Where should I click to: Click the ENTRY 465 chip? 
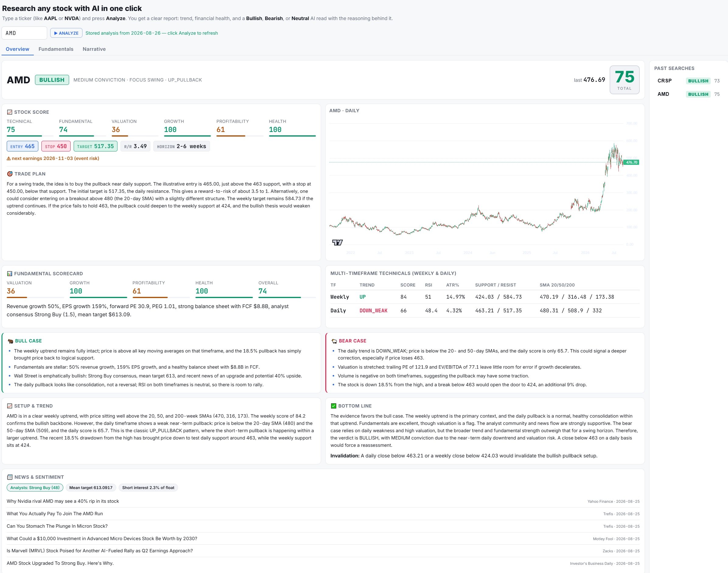(x=22, y=146)
